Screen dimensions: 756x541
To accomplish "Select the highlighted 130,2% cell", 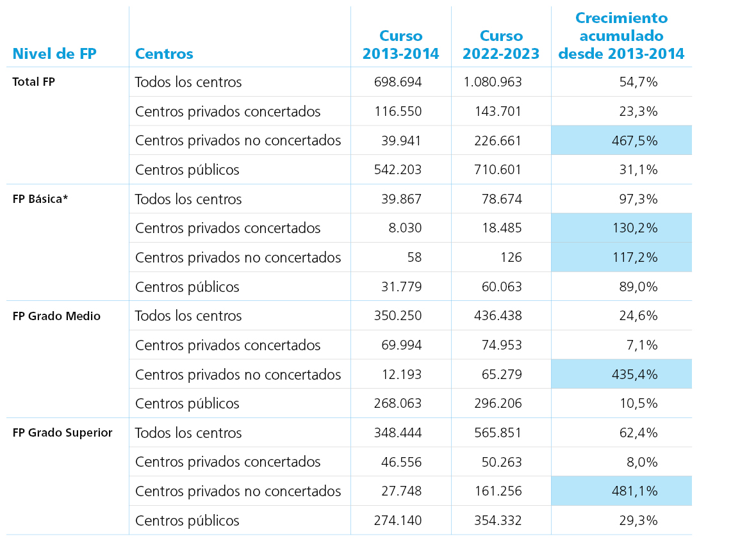I will pyautogui.click(x=621, y=228).
